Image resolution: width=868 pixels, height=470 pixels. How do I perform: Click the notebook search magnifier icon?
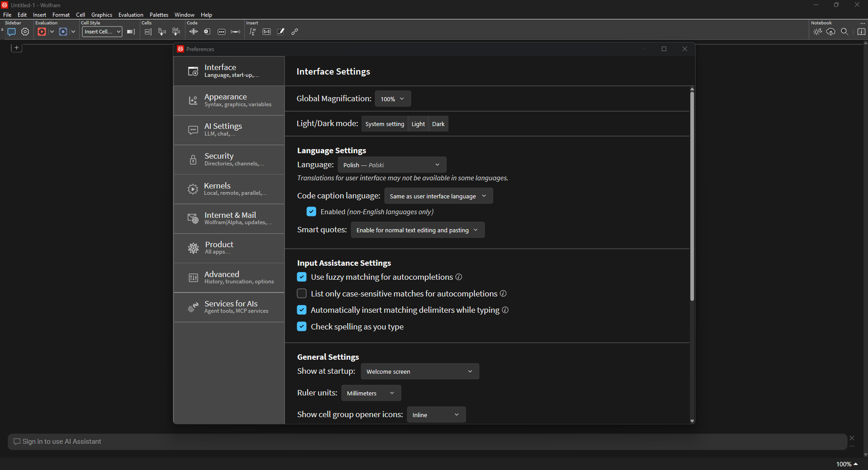844,32
